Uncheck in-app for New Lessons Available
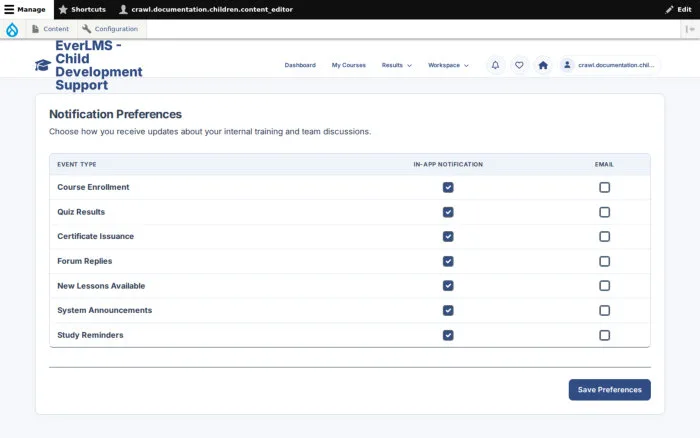 click(x=448, y=286)
